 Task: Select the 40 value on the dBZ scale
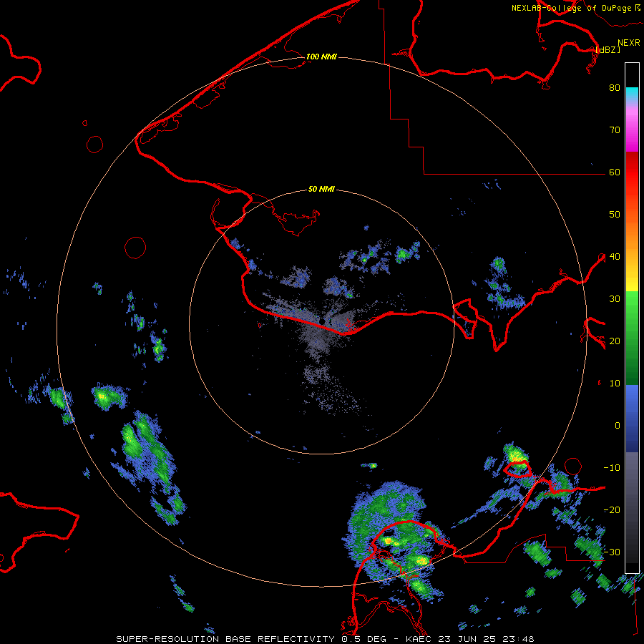point(615,257)
